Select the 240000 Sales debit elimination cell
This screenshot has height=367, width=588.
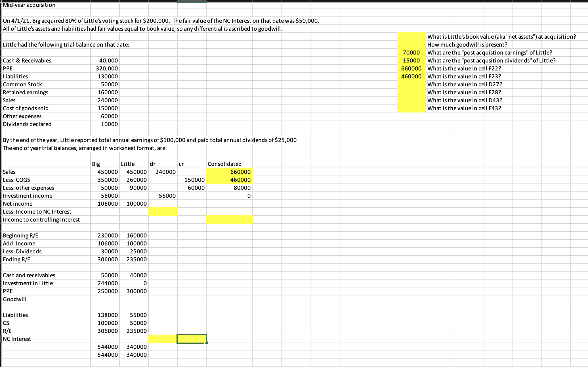point(165,172)
